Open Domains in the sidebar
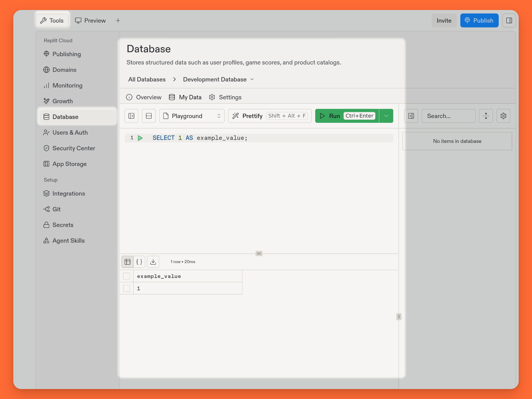The width and height of the screenshot is (532, 399). (x=77, y=70)
